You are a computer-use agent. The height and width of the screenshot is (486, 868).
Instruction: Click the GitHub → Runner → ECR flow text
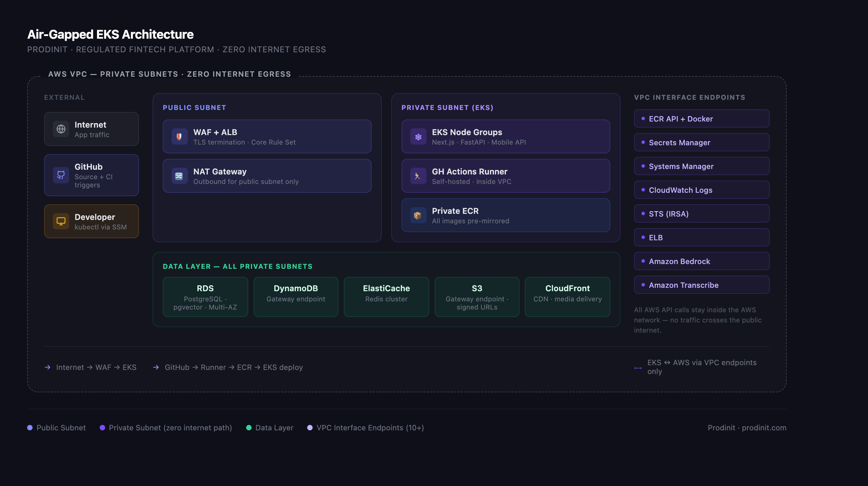tap(234, 367)
